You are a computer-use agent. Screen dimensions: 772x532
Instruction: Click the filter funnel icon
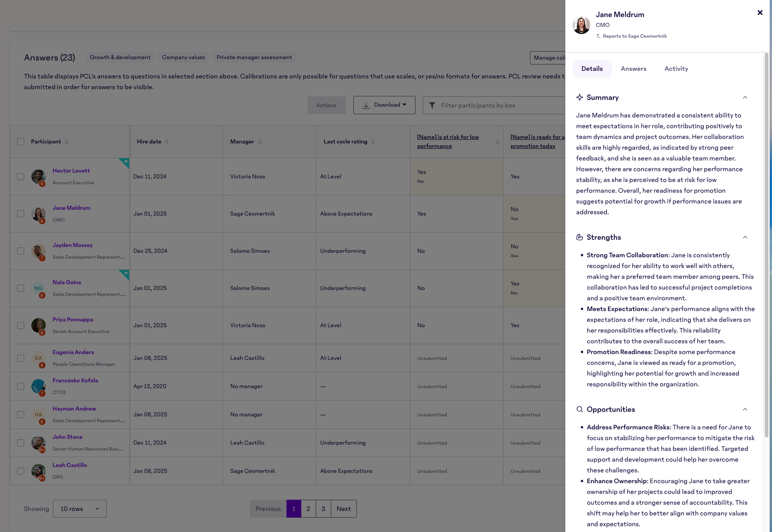(432, 105)
